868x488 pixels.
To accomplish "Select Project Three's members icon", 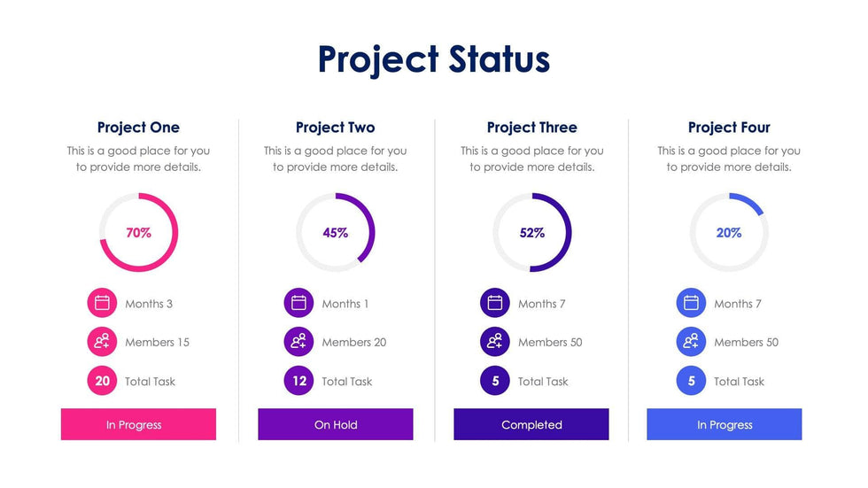I will 495,342.
